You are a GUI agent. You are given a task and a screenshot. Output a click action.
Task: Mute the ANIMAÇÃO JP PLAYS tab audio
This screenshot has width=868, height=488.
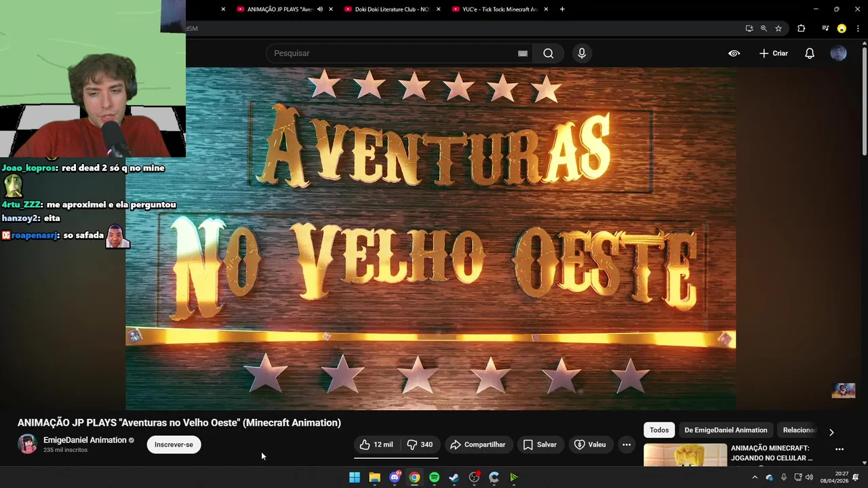pos(320,9)
